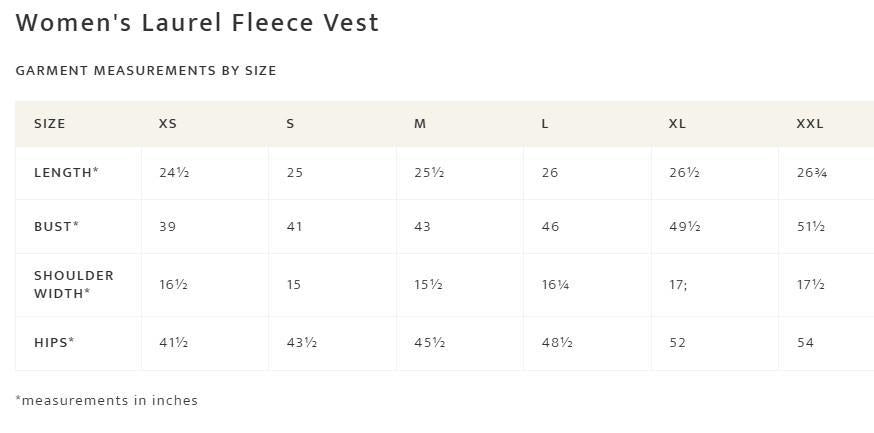
Task: Select the M column header
Action: click(x=420, y=124)
